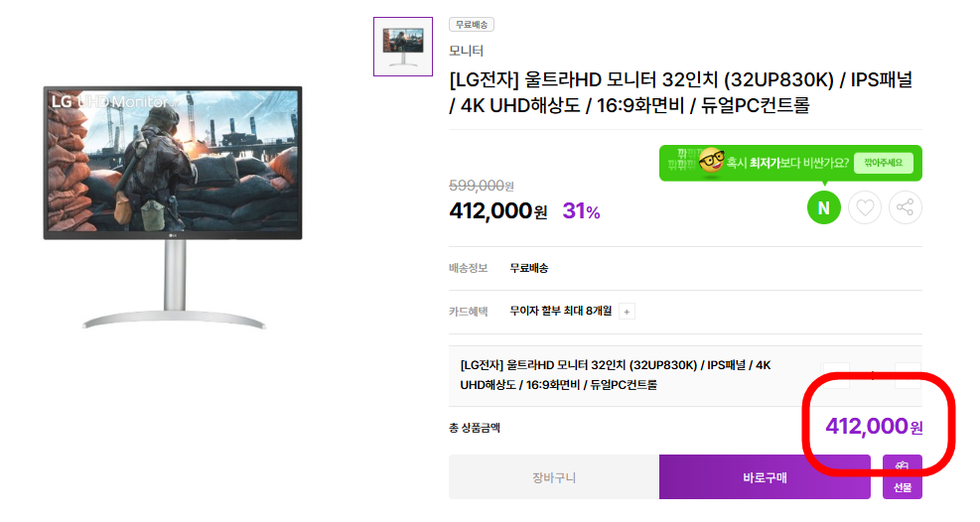Click the 무료배송 badge above the title
Image resolution: width=980 pixels, height=522 pixels.
point(472,25)
